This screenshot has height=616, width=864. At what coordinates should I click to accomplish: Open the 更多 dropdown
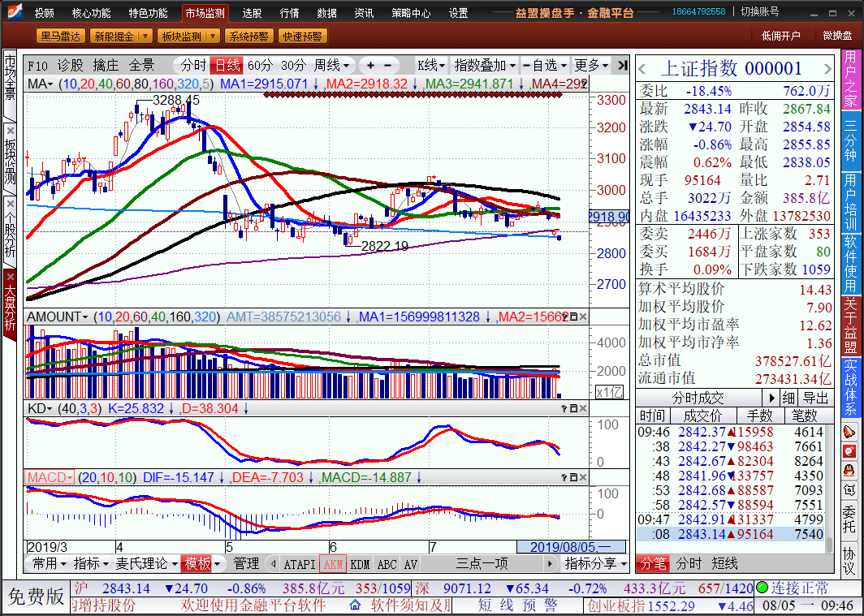592,66
